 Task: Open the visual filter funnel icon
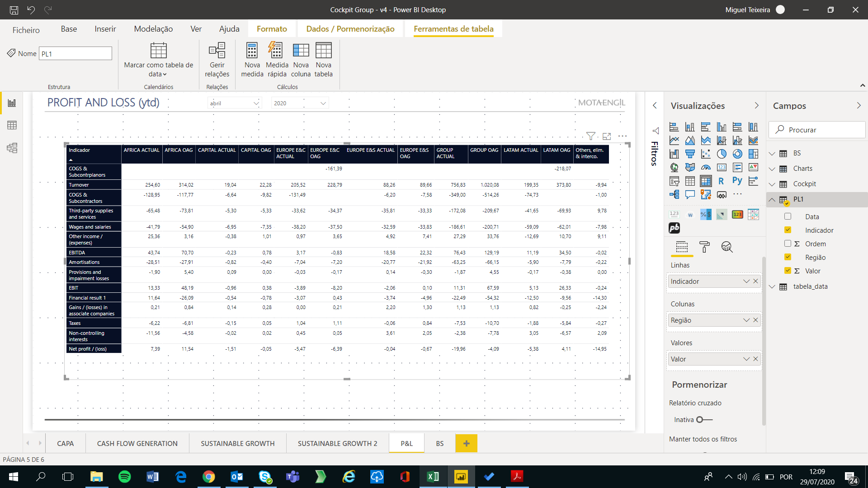point(590,136)
